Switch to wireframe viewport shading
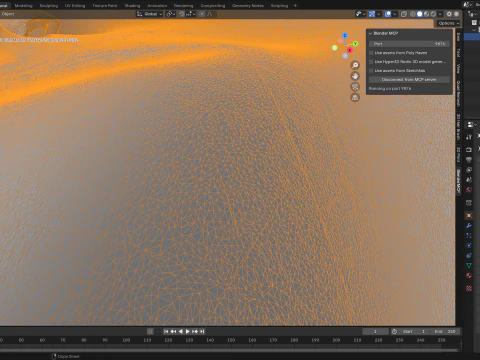 tap(413, 14)
